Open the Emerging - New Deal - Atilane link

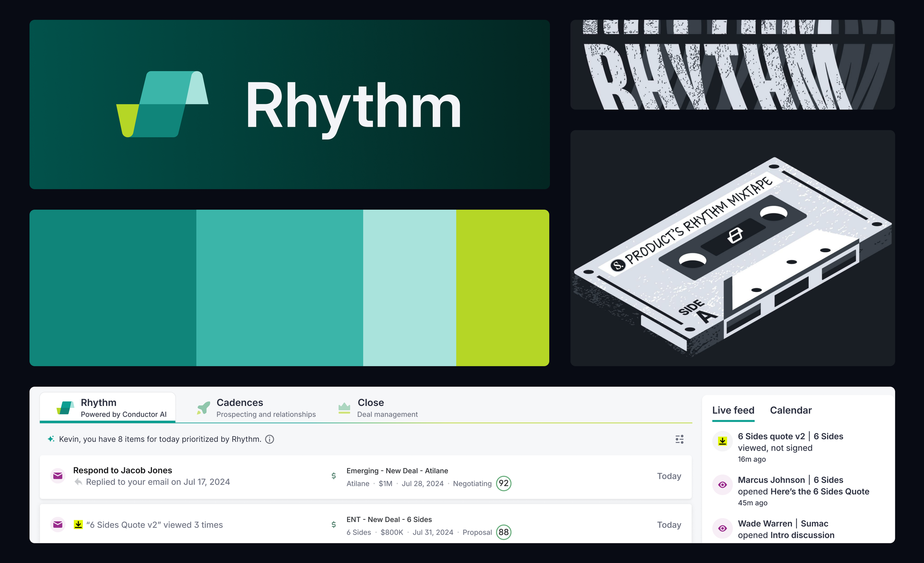(397, 470)
